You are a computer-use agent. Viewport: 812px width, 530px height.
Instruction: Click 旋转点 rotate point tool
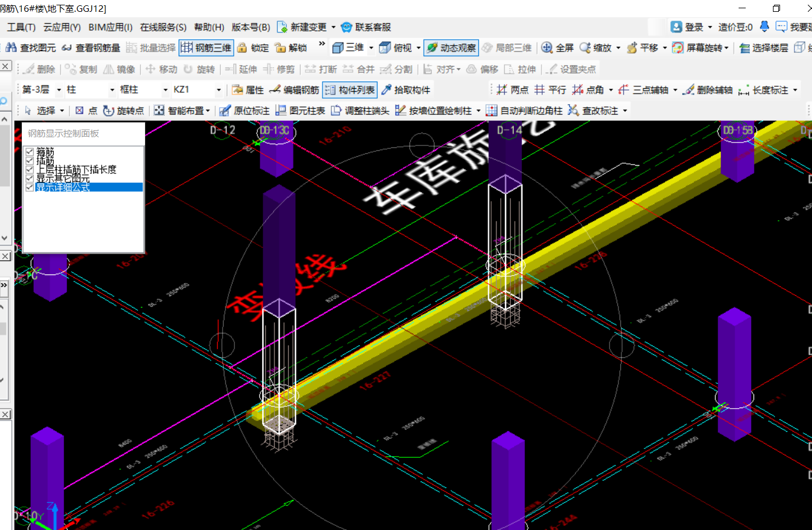(x=123, y=111)
